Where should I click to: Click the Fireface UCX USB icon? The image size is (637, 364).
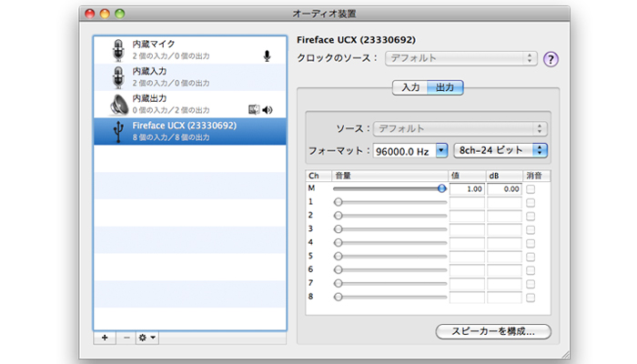click(118, 132)
